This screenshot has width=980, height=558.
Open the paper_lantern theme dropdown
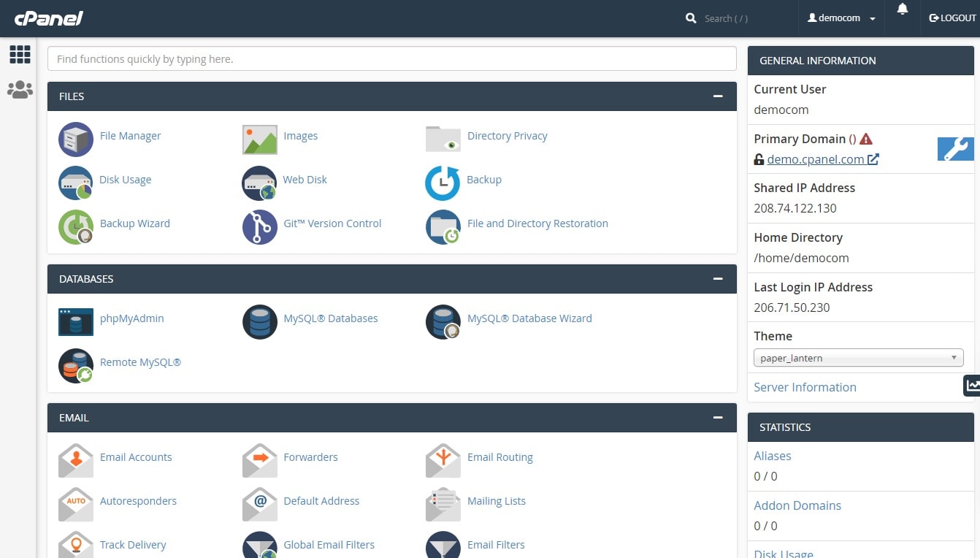click(859, 358)
